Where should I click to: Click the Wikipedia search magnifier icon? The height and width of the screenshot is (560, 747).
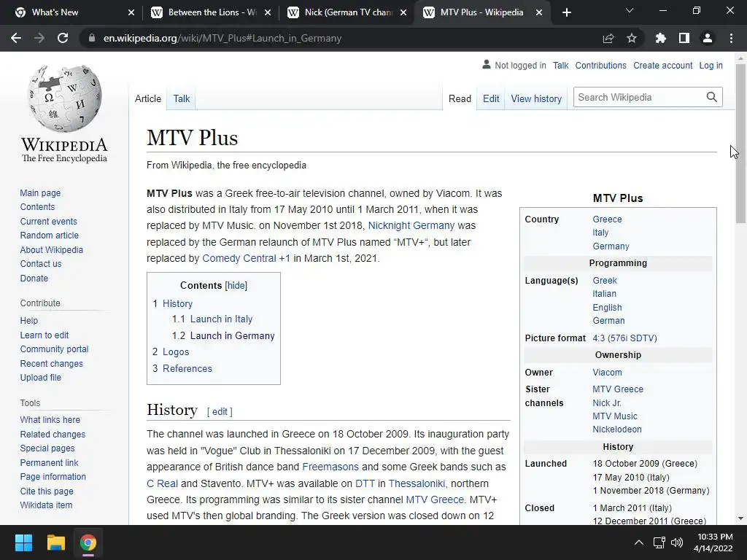pos(712,97)
